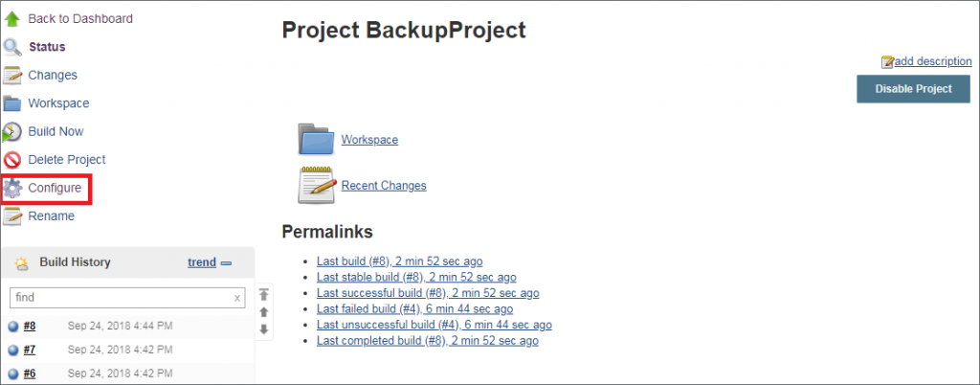The height and width of the screenshot is (385, 980).
Task: Click the Recent Changes notepad icon
Action: 316,185
